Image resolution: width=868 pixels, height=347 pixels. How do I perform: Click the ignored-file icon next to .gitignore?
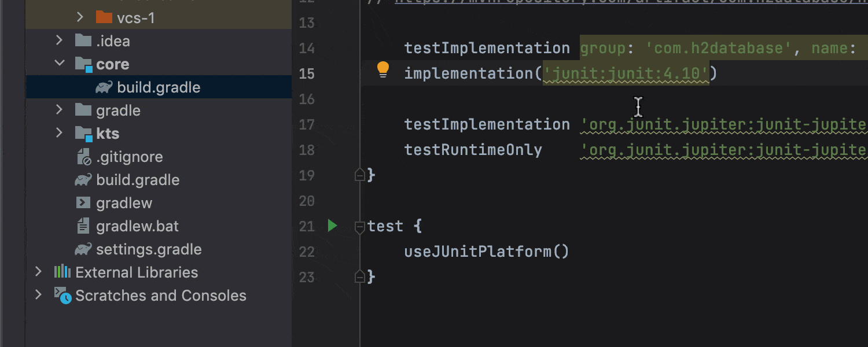click(83, 156)
